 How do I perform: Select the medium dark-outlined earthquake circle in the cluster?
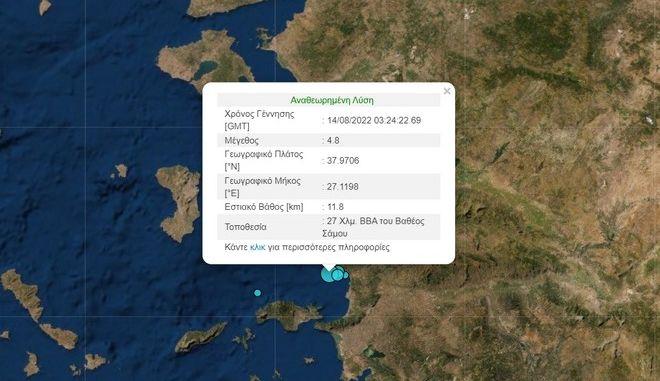point(337,275)
